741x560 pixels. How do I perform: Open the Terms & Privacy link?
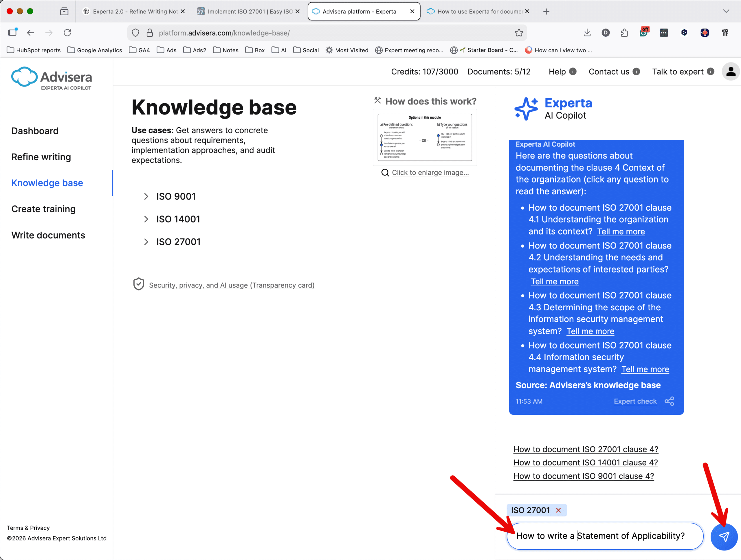coord(28,528)
